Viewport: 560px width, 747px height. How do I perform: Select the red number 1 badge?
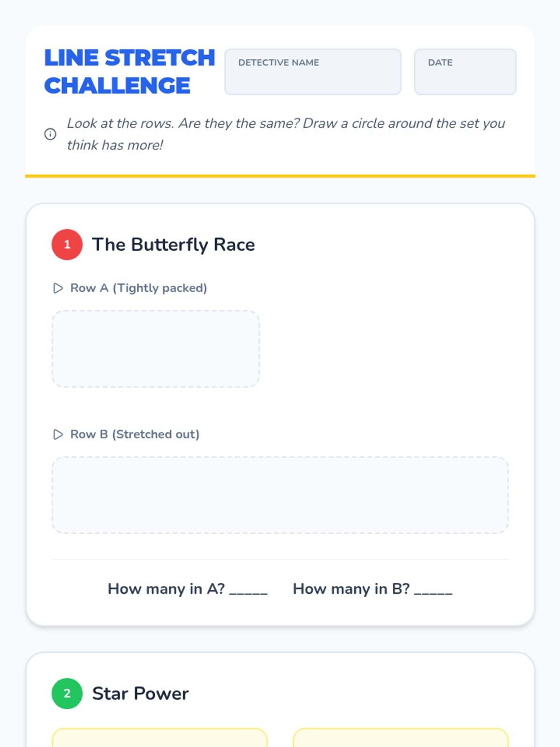[x=67, y=244]
